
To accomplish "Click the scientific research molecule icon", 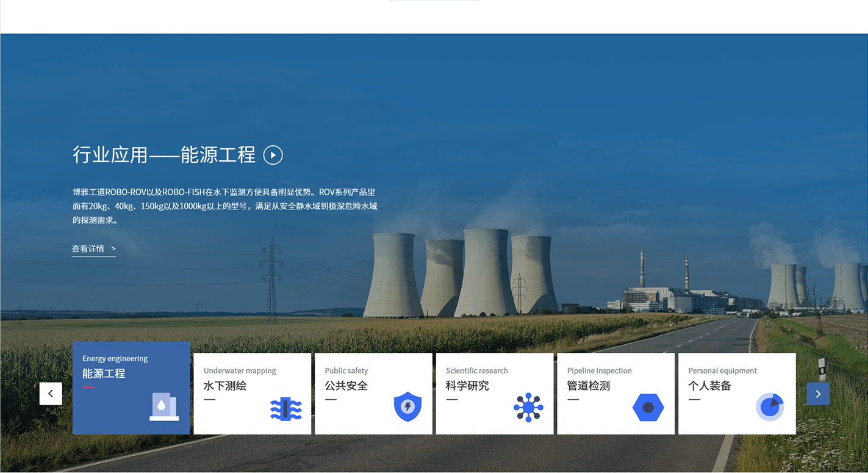I will (528, 407).
